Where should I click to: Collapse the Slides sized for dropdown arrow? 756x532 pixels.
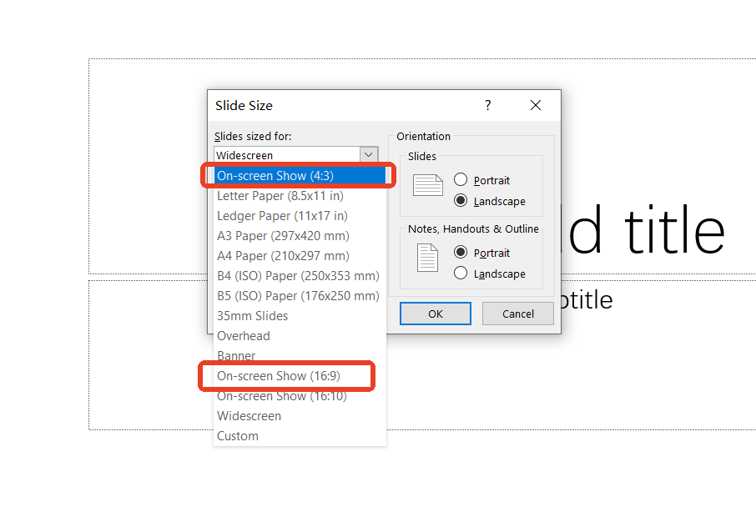coord(369,155)
